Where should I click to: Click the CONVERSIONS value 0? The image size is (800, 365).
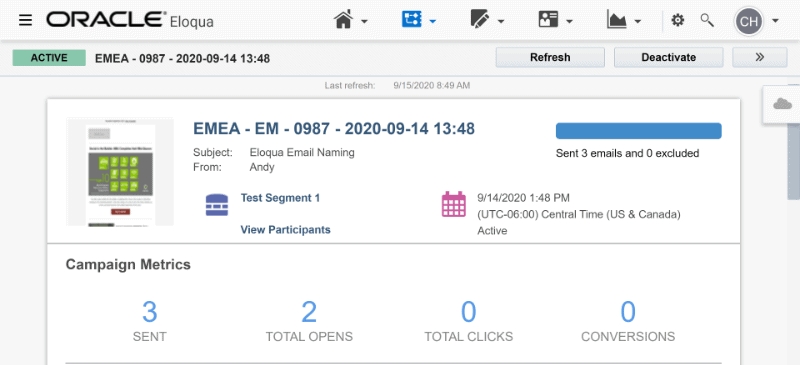(x=628, y=311)
